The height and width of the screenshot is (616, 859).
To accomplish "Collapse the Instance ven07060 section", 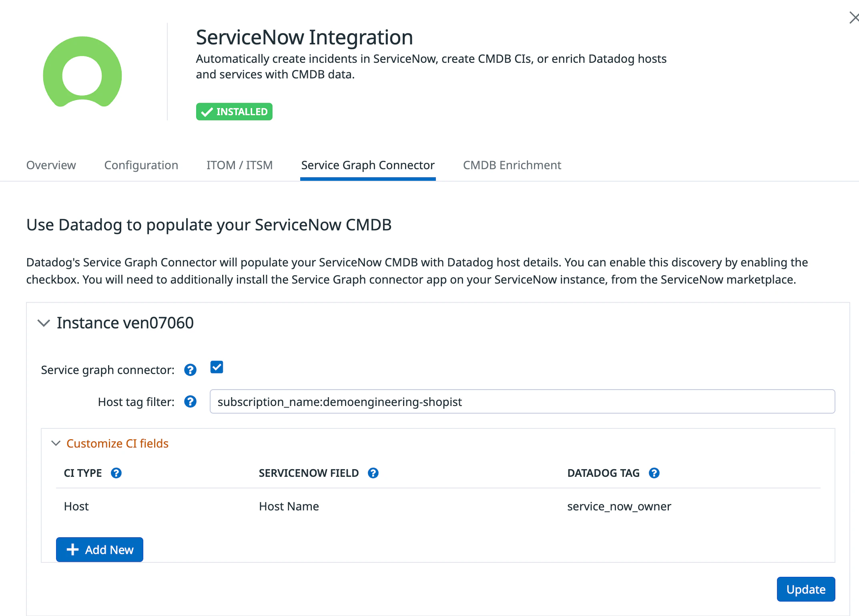I will coord(43,323).
